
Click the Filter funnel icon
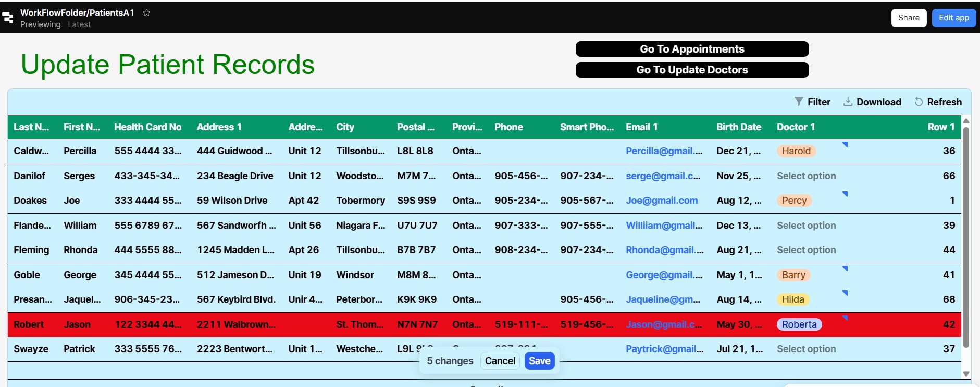(798, 102)
